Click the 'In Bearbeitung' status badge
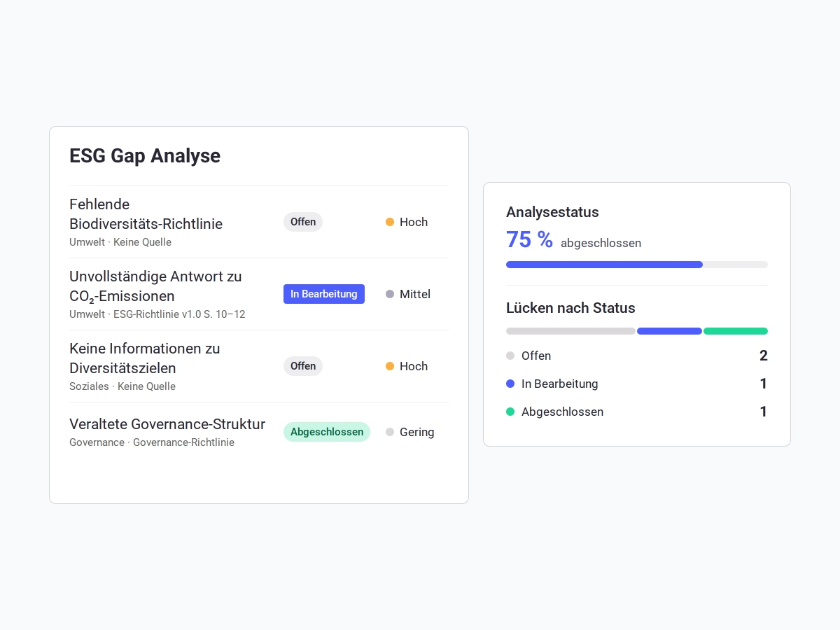 (x=324, y=294)
